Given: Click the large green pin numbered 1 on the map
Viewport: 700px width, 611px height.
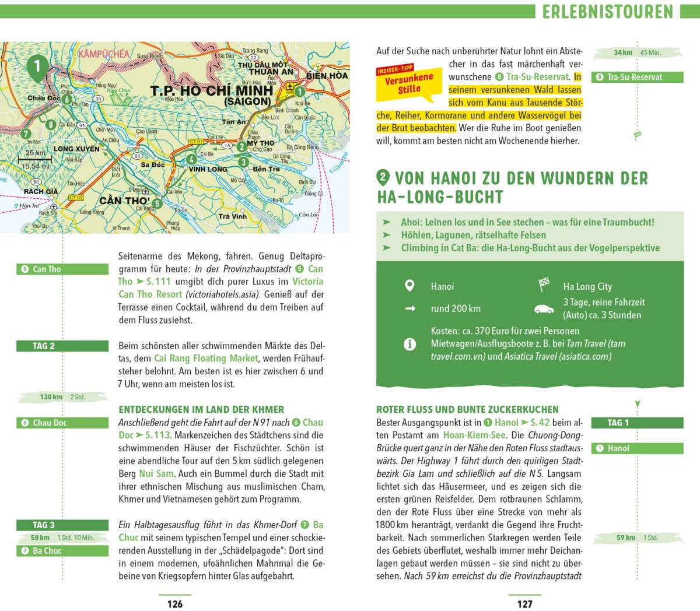Looking at the screenshot, I should tap(37, 66).
